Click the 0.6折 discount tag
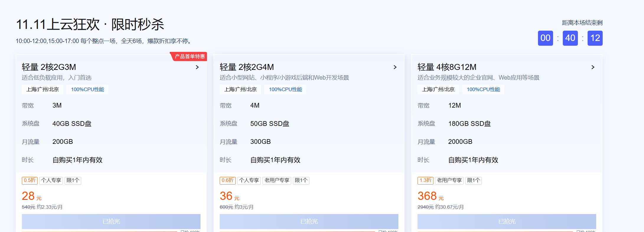 point(227,180)
